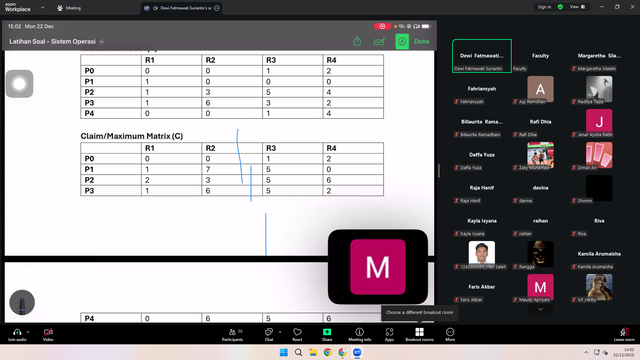
Task: Click the large floating M speaker thumbnail
Action: (x=378, y=267)
